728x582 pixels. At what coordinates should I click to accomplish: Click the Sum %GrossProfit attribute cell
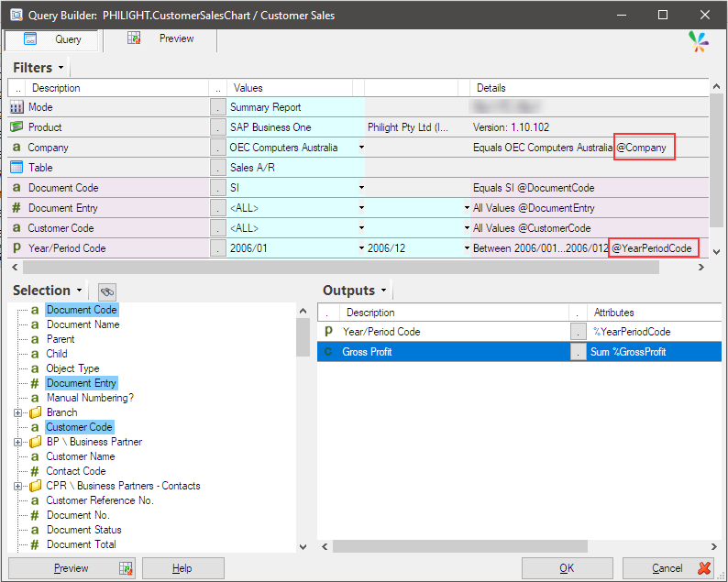coord(655,352)
